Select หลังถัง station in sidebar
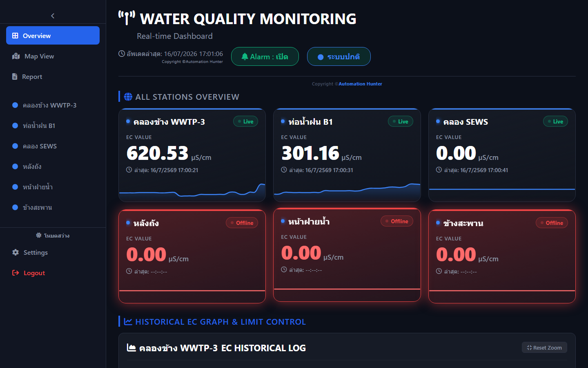 pyautogui.click(x=53, y=166)
